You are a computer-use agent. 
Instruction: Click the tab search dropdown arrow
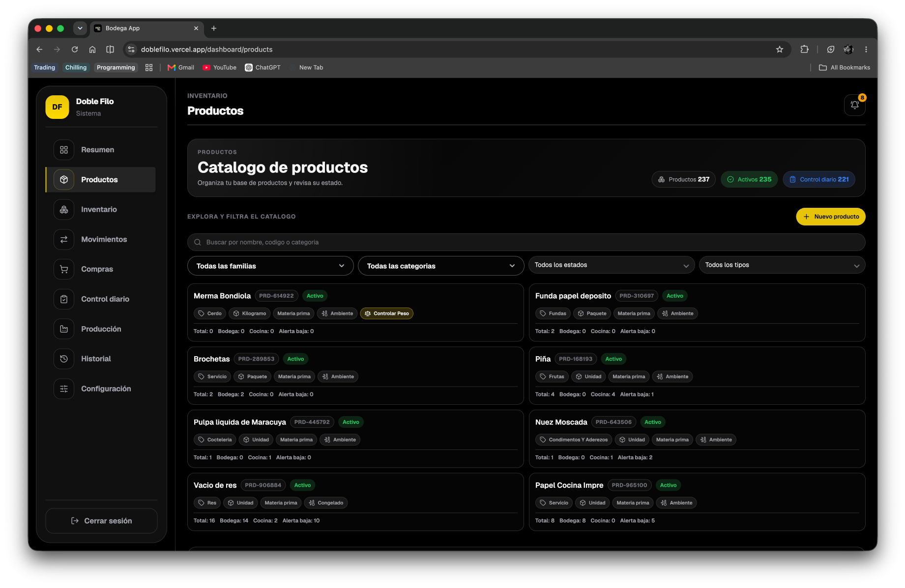pyautogui.click(x=80, y=28)
